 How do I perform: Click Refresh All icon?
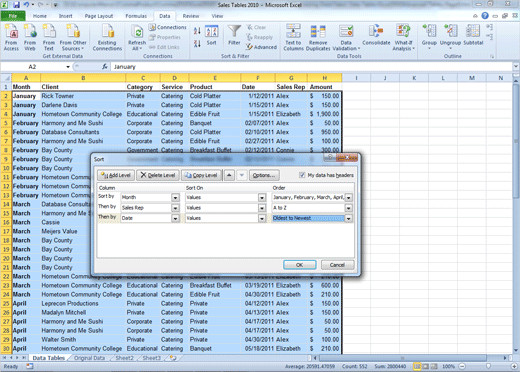point(137,37)
